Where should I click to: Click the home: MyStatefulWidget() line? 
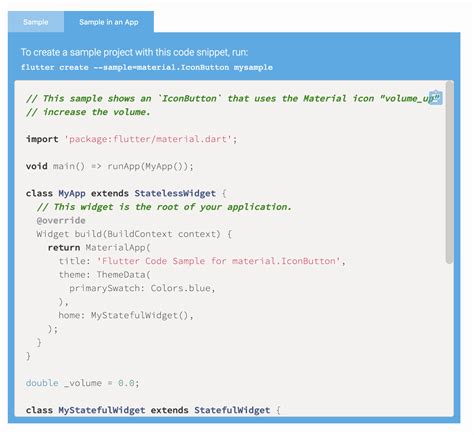pos(126,315)
